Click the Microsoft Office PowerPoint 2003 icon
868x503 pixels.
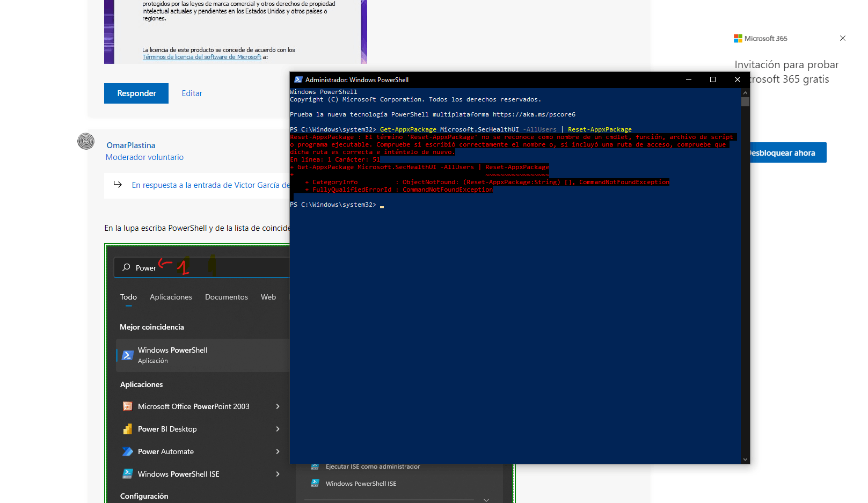[128, 406]
